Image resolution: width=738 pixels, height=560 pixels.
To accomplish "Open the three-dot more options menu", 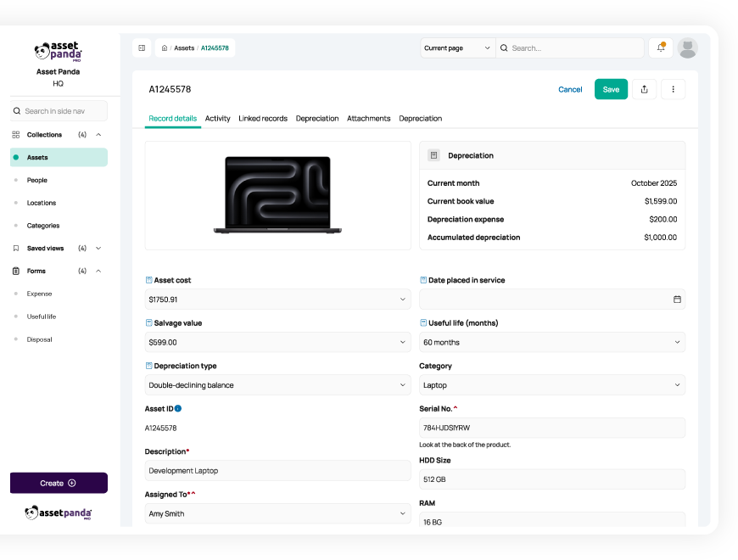I will tap(673, 89).
